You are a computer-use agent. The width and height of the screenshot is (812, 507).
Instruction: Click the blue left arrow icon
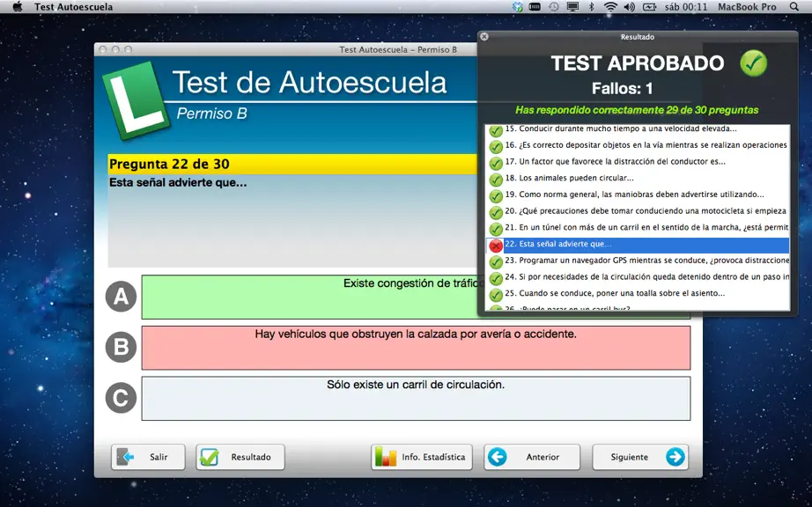coord(497,457)
